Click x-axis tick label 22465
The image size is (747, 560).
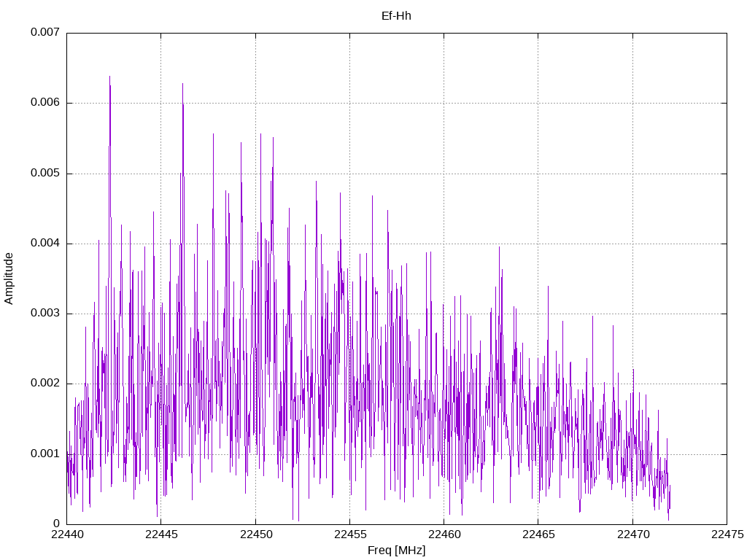pos(538,534)
